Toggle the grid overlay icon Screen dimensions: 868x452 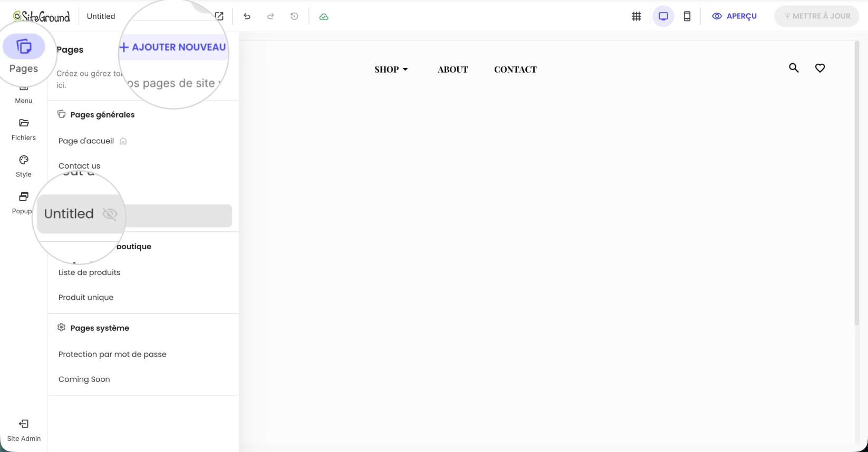pyautogui.click(x=636, y=16)
